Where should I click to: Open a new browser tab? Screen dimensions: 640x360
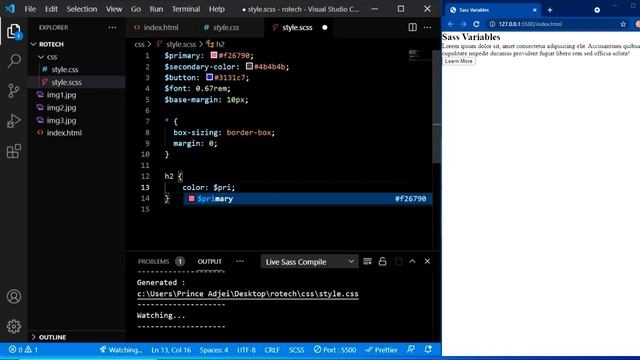(x=550, y=10)
